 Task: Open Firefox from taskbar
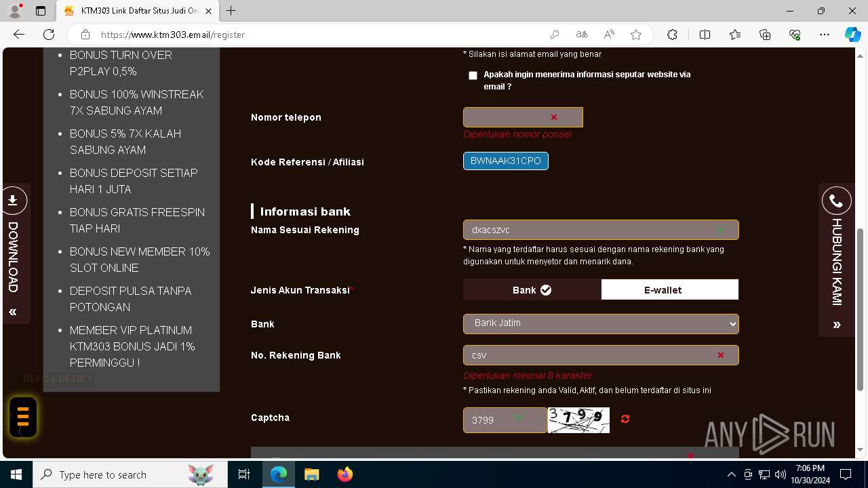pos(344,474)
